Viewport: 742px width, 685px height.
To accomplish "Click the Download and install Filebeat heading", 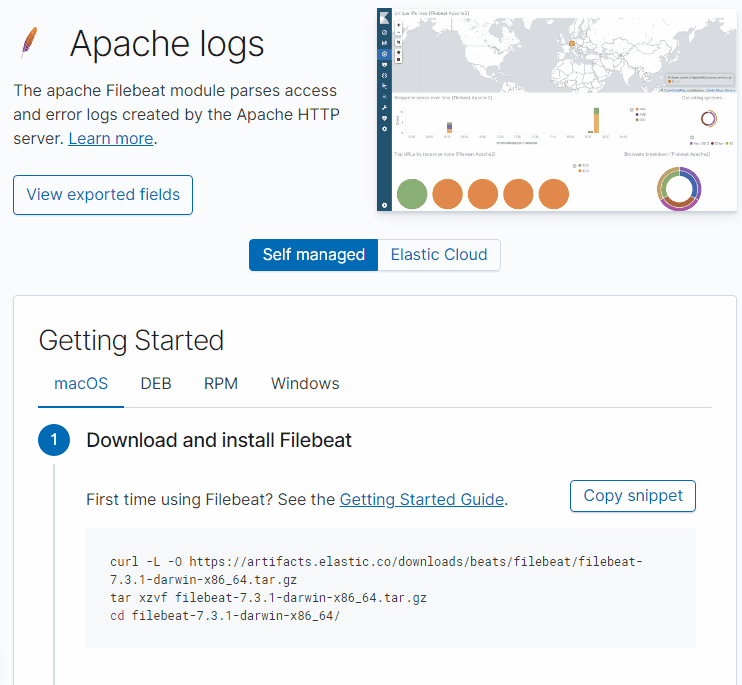I will (219, 440).
